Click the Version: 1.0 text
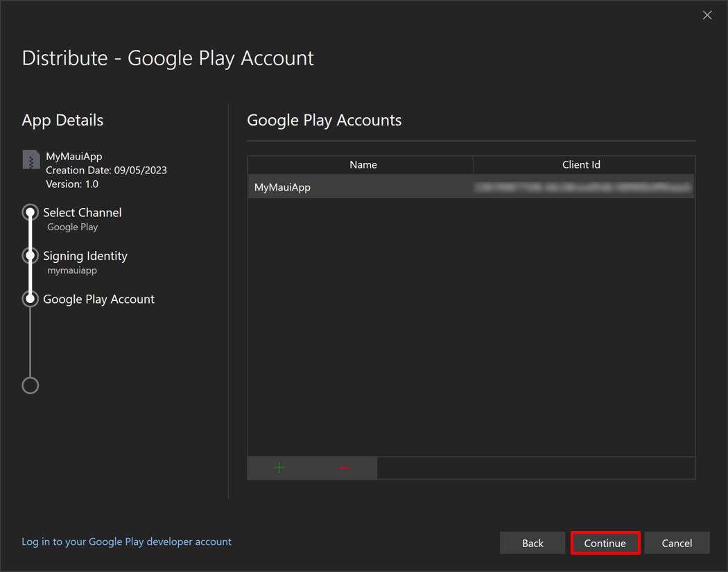This screenshot has width=728, height=572. point(72,184)
